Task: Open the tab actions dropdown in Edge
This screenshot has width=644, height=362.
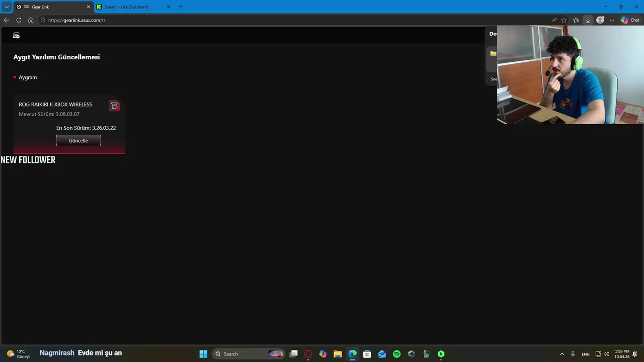Action: tap(7, 7)
